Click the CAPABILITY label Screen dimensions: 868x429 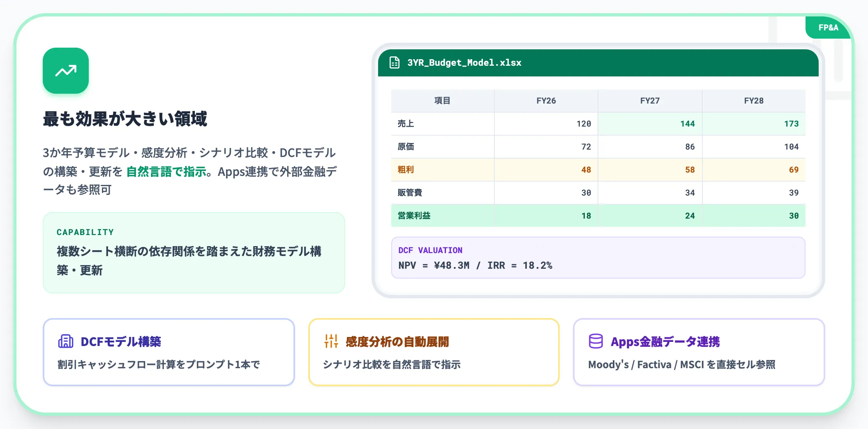(x=85, y=232)
